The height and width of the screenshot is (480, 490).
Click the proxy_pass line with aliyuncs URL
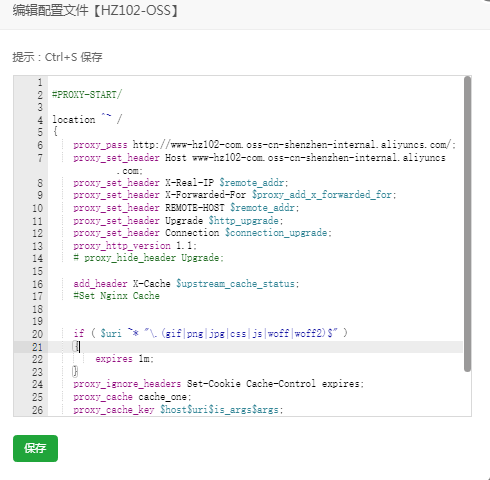pos(264,145)
